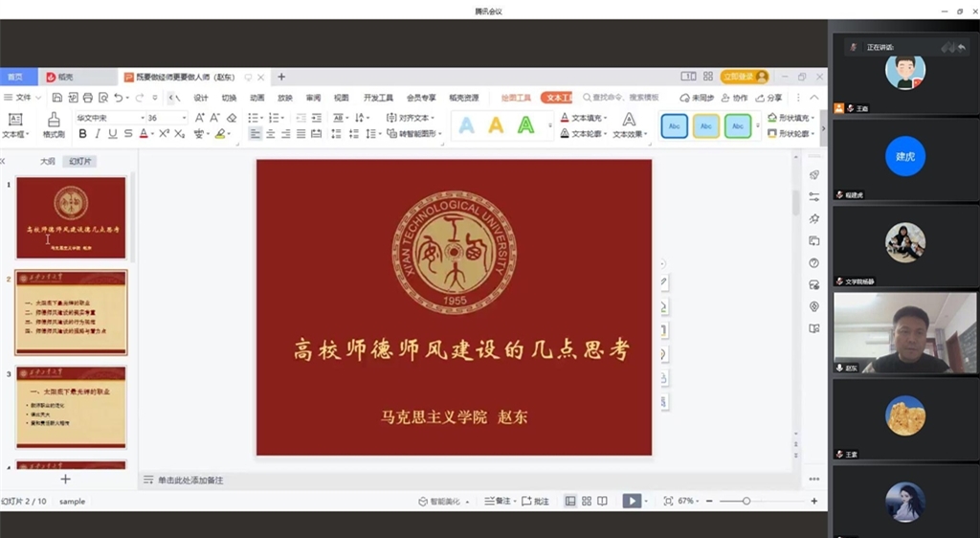Viewport: 980px width, 538px height.
Task: Toggle Italic formatting
Action: coord(98,134)
